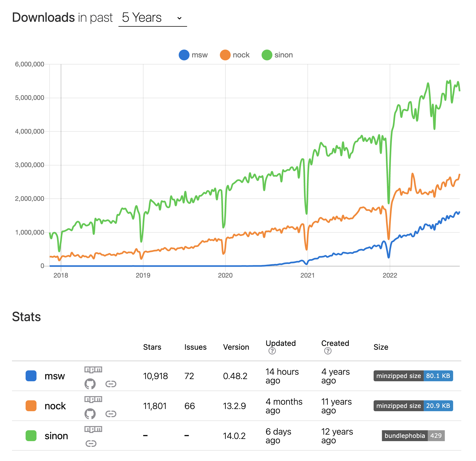Open the homepage link icon for nock

tap(111, 414)
